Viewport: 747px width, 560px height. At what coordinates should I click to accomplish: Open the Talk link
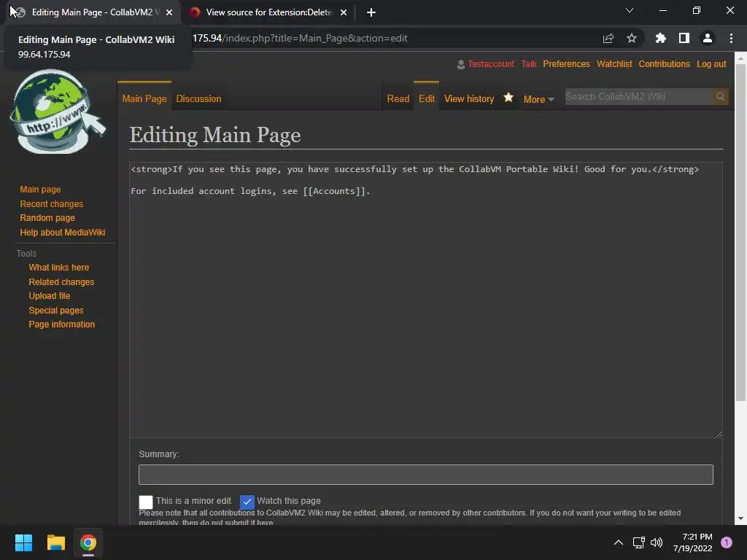click(x=528, y=64)
